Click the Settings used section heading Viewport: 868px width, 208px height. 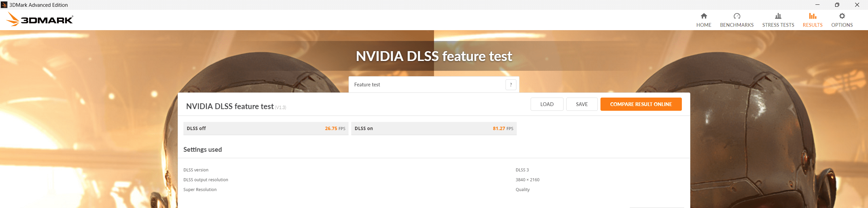pyautogui.click(x=202, y=149)
